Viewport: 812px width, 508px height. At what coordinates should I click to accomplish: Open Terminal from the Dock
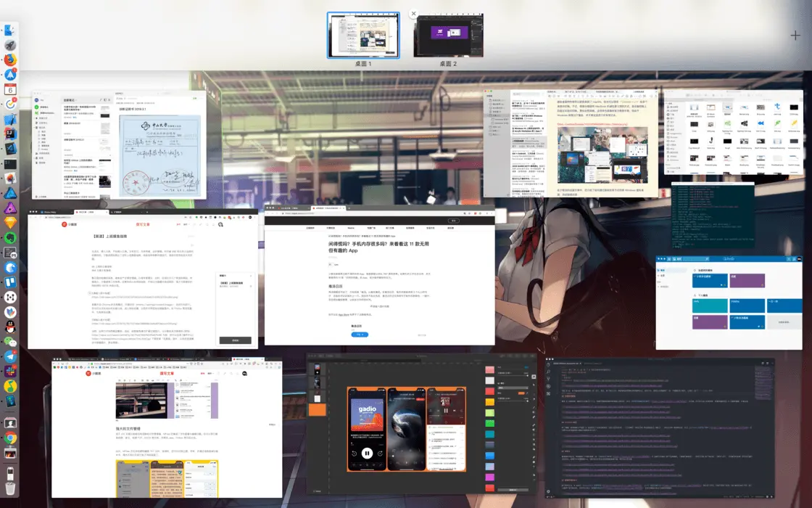point(10,164)
